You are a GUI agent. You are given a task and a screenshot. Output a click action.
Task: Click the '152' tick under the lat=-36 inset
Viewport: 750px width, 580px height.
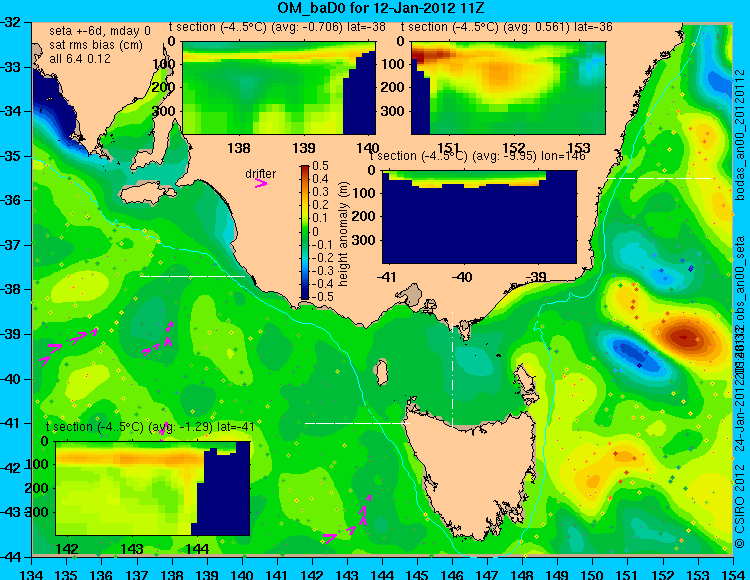(514, 147)
